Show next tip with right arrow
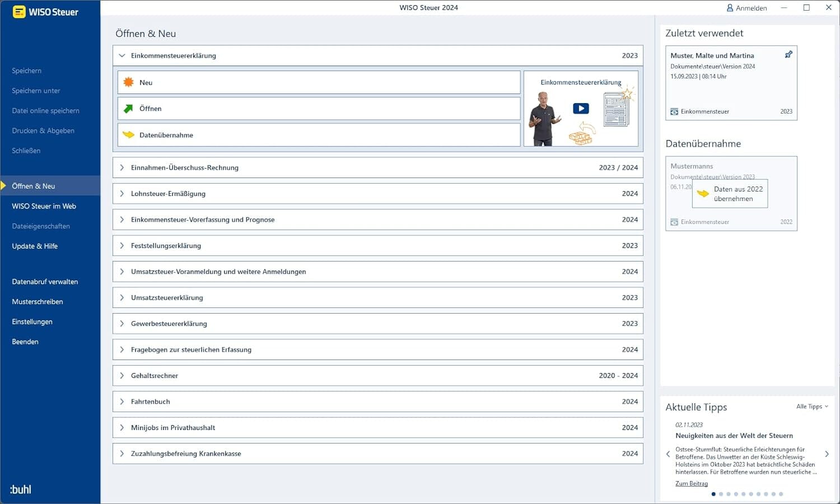 point(827,454)
